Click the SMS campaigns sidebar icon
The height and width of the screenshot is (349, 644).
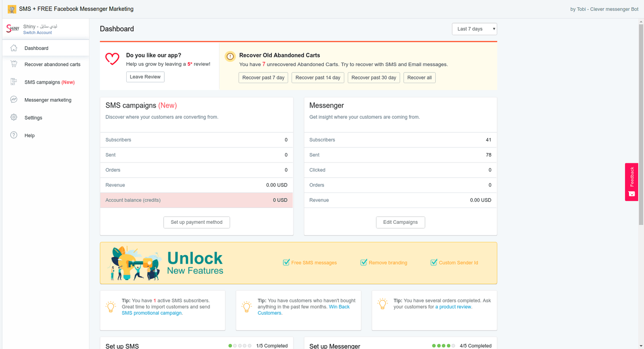(14, 82)
